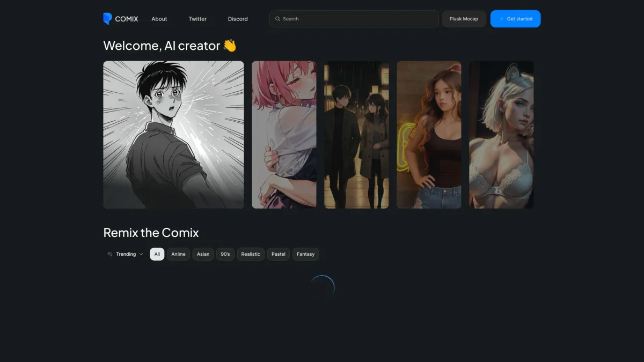Screen dimensions: 644x362
Task: Expand the Trending sort dropdown chevron
Action: coord(141,254)
